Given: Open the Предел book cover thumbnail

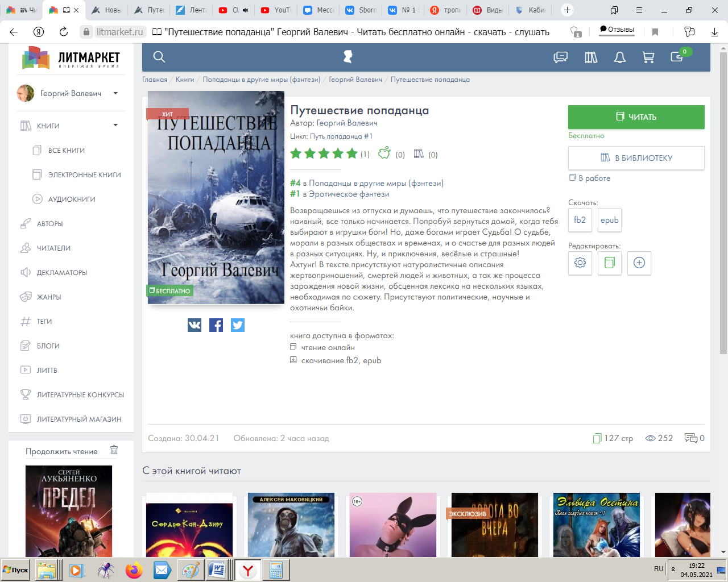Looking at the screenshot, I should point(69,510).
